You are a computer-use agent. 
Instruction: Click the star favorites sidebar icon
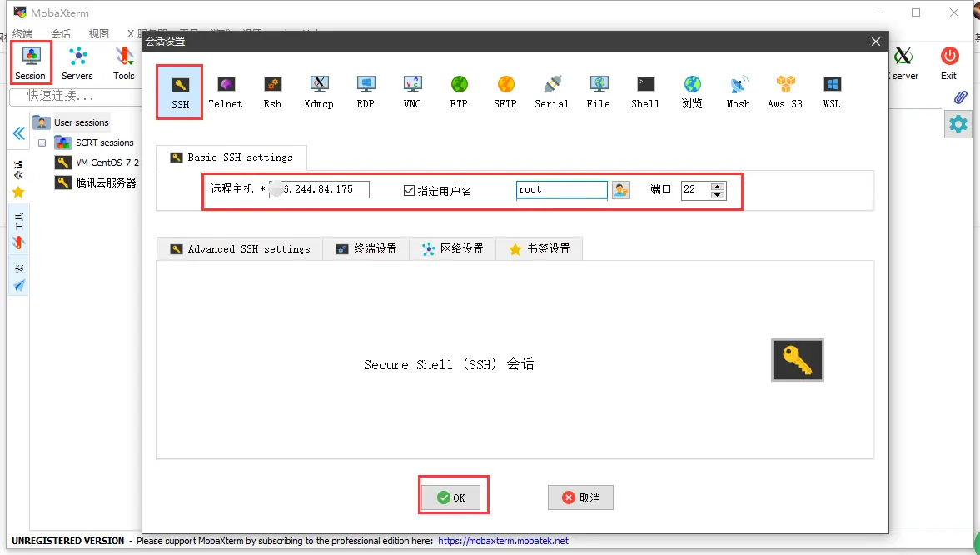tap(18, 192)
